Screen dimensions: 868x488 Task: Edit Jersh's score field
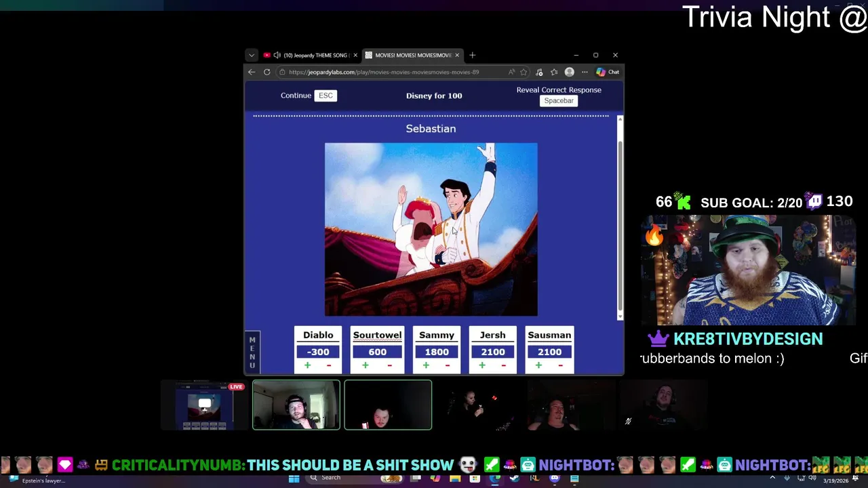[x=493, y=352]
